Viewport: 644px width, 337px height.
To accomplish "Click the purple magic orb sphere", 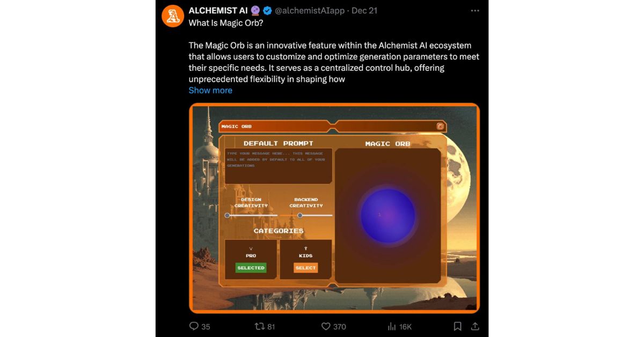I will coord(387,215).
